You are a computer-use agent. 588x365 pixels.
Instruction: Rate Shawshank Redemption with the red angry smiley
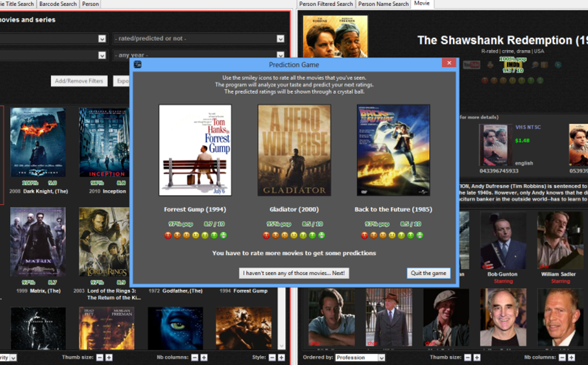pos(485,81)
